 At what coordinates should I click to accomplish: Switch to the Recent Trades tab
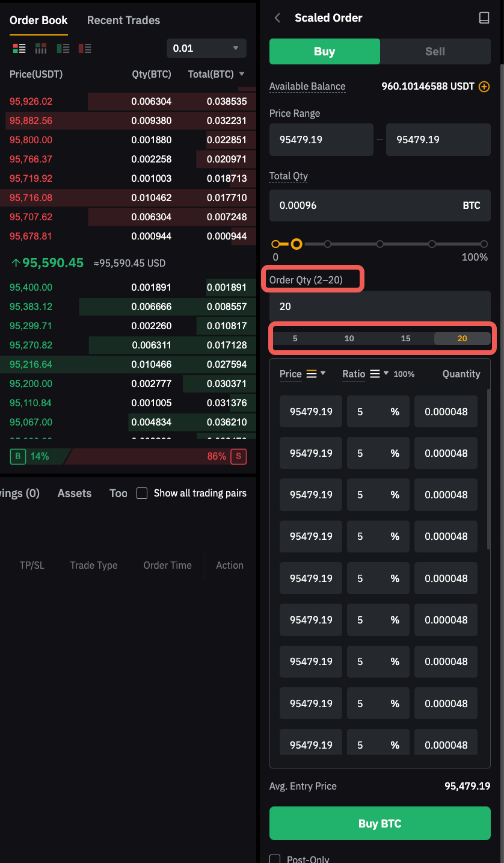123,20
